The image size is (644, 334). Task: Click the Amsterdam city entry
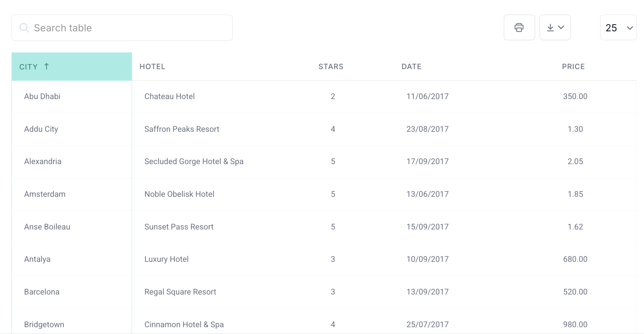[45, 194]
